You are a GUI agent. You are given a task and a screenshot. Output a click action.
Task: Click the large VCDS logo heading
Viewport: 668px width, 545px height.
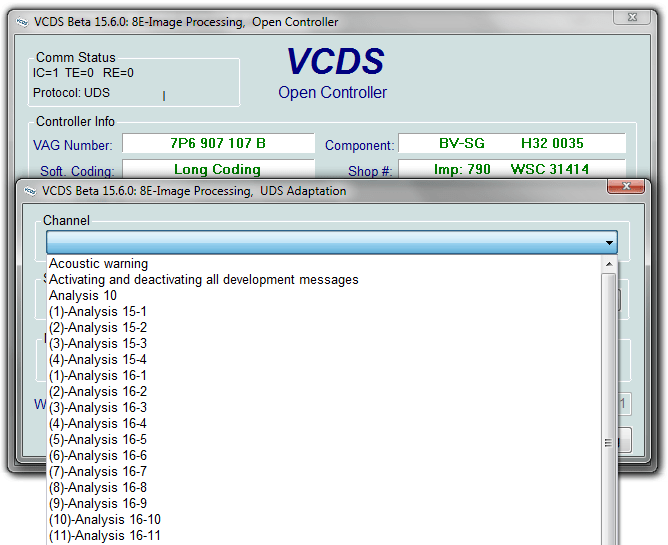(335, 61)
